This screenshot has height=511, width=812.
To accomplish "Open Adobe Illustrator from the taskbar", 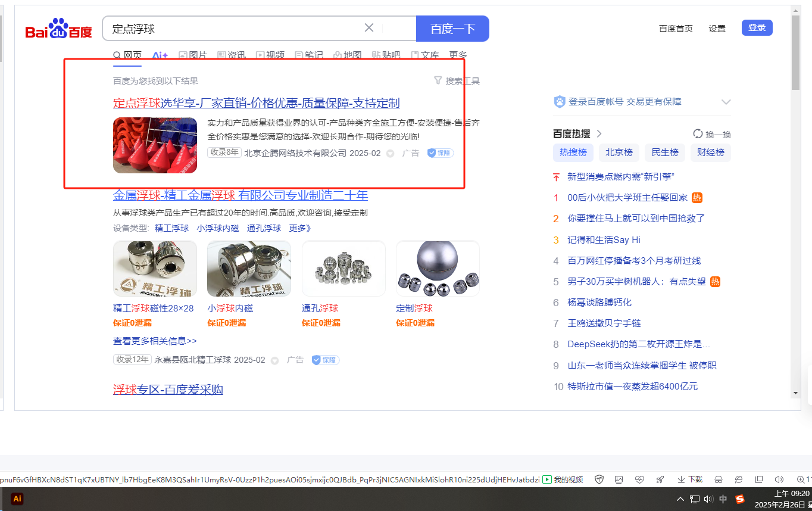I will coord(17,499).
